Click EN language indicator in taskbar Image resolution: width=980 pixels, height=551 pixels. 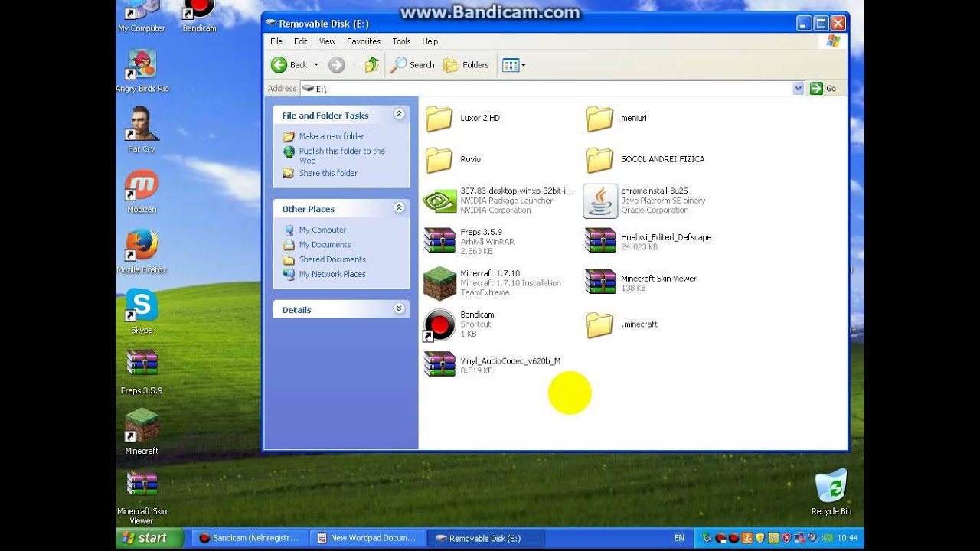click(679, 538)
